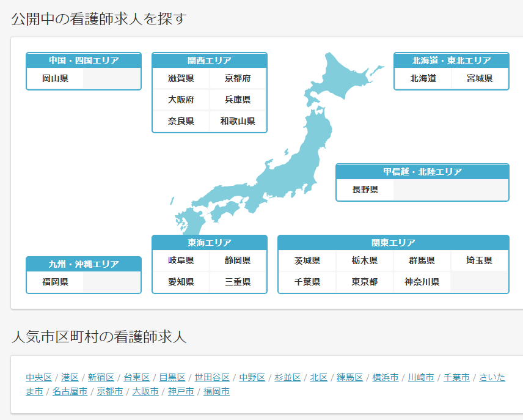523x420 pixels.
Task: Open 世田谷区 link
Action: tap(212, 377)
